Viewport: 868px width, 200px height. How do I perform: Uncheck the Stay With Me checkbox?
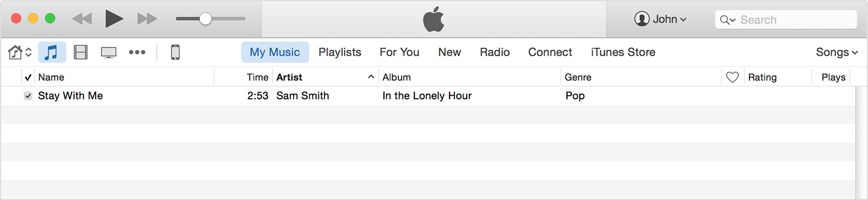[x=28, y=96]
